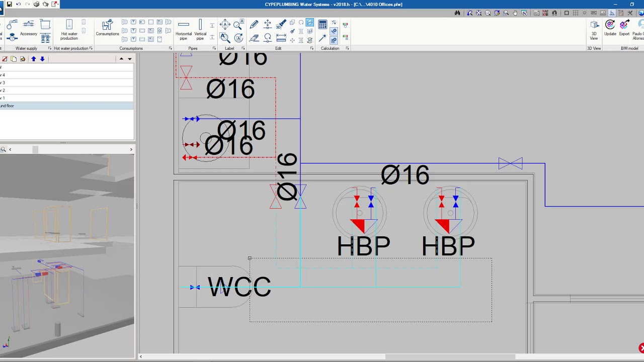The width and height of the screenshot is (644, 362).
Task: Toggle the magnet snap tool
Action: [x=555, y=13]
